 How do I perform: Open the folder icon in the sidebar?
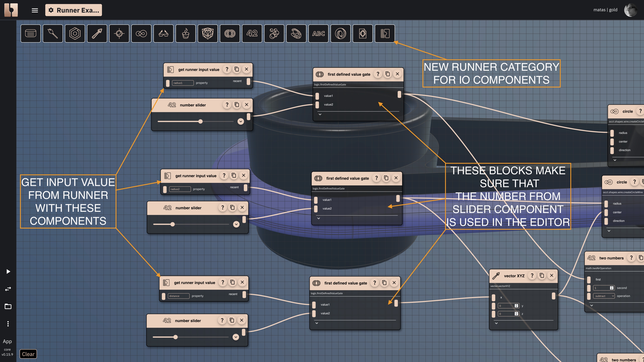pyautogui.click(x=8, y=306)
